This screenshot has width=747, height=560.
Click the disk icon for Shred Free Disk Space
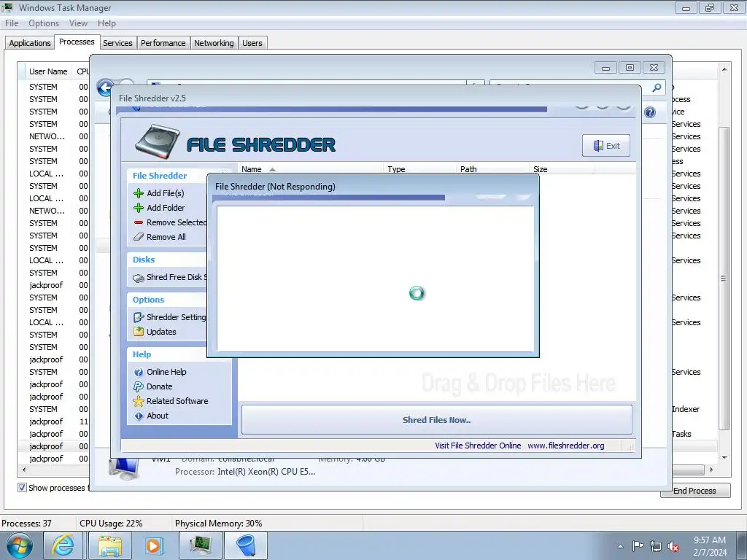tap(138, 278)
